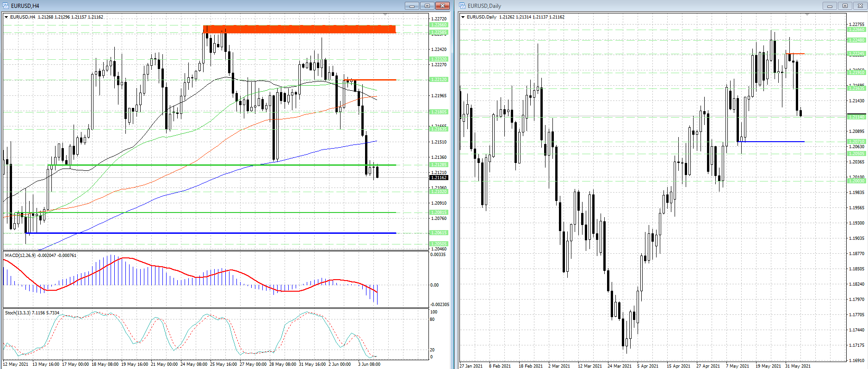Click the Daily OHLC values 1.21262 1.21314 1.21137 1.21162

(x=532, y=17)
